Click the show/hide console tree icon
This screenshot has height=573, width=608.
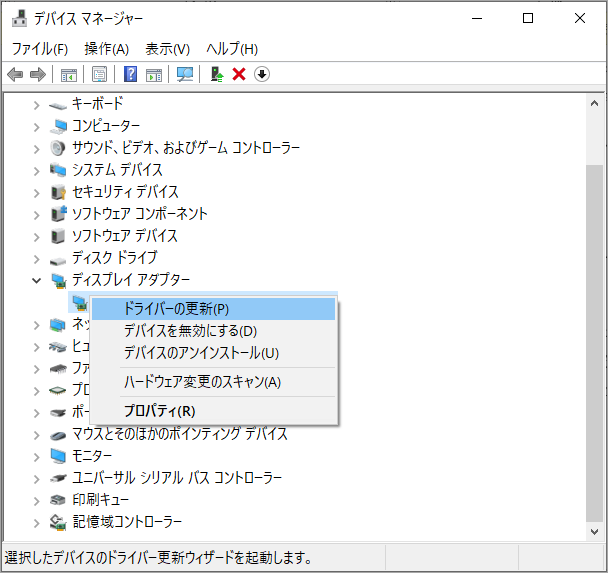click(x=69, y=74)
